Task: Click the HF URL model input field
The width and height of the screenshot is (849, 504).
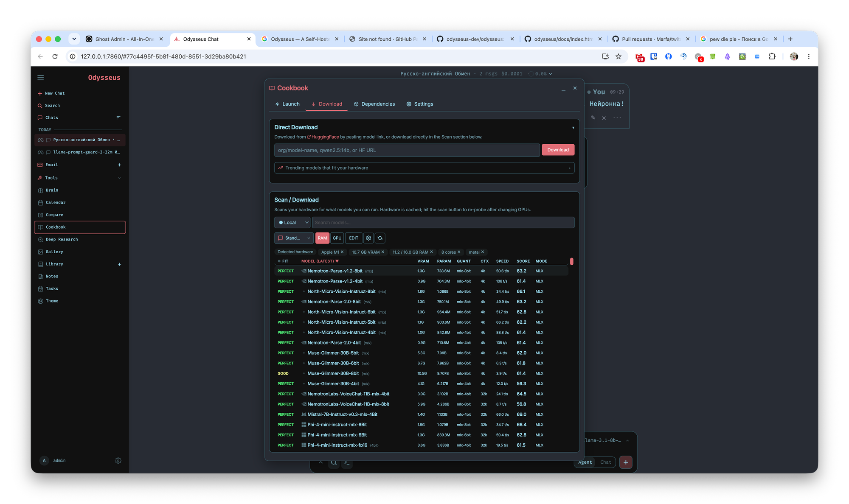Action: [407, 150]
